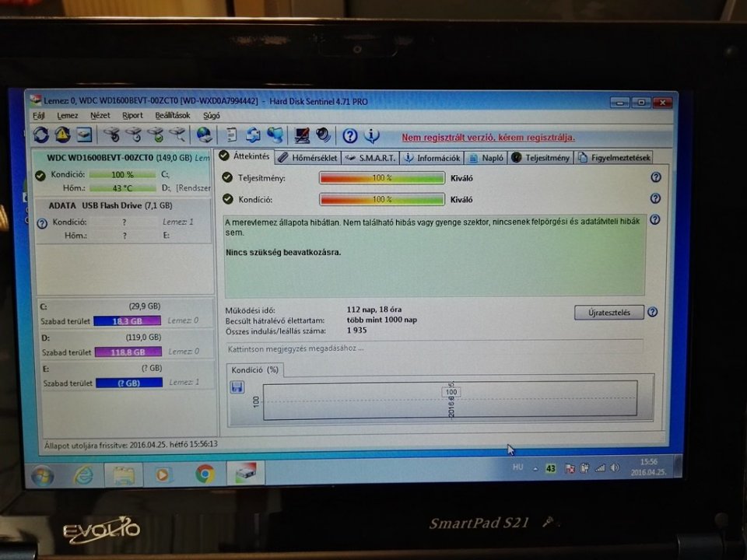Viewport: 747px width, 560px height.
Task: Click the Teljesítmény 100 % progress bar
Action: [x=381, y=178]
